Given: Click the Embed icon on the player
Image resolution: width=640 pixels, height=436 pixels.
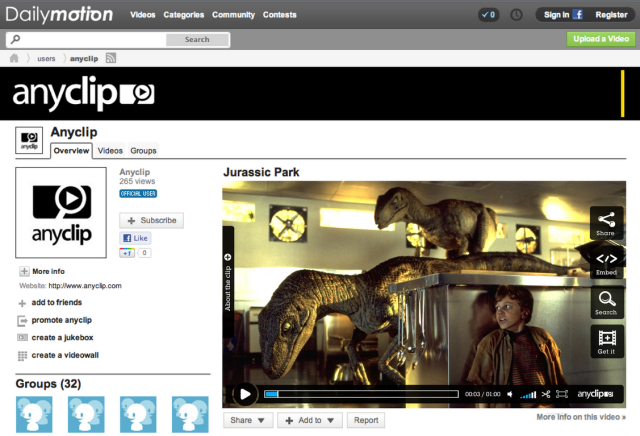Looking at the screenshot, I should pyautogui.click(x=607, y=262).
